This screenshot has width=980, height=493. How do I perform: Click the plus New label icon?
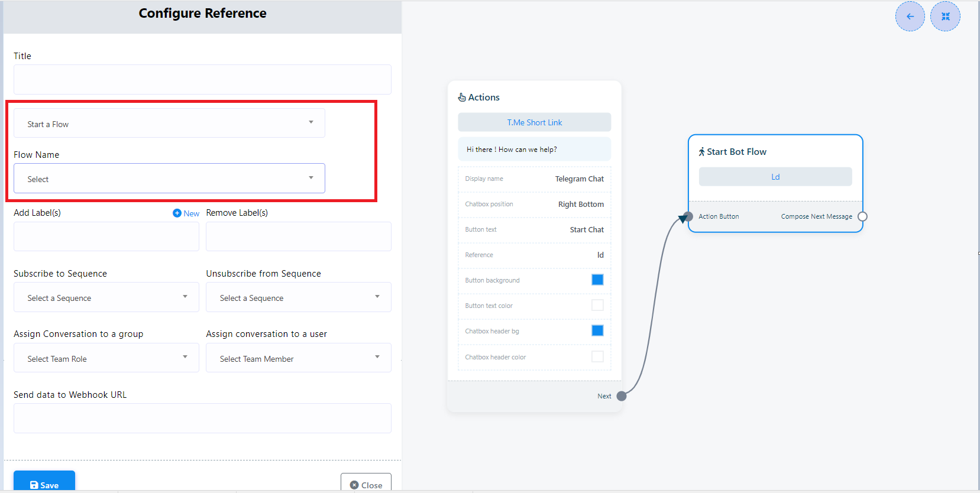tap(177, 213)
